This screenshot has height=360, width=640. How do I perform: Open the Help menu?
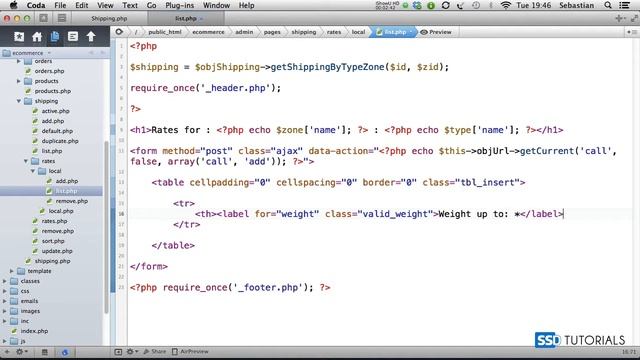click(x=247, y=5)
